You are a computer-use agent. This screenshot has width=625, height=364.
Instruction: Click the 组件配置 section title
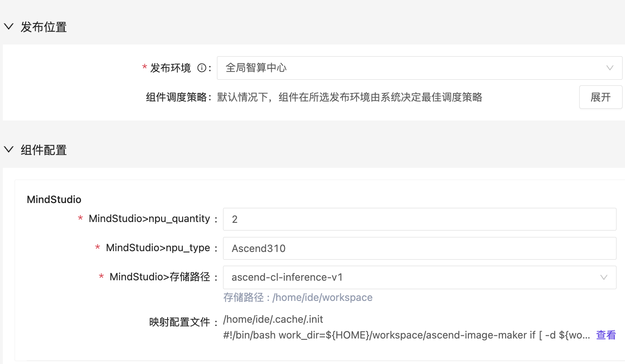[x=44, y=150]
